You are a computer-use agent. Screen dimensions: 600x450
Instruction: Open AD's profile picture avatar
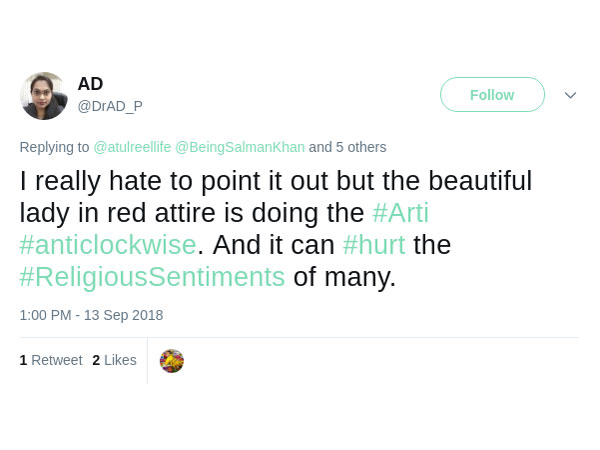43,96
